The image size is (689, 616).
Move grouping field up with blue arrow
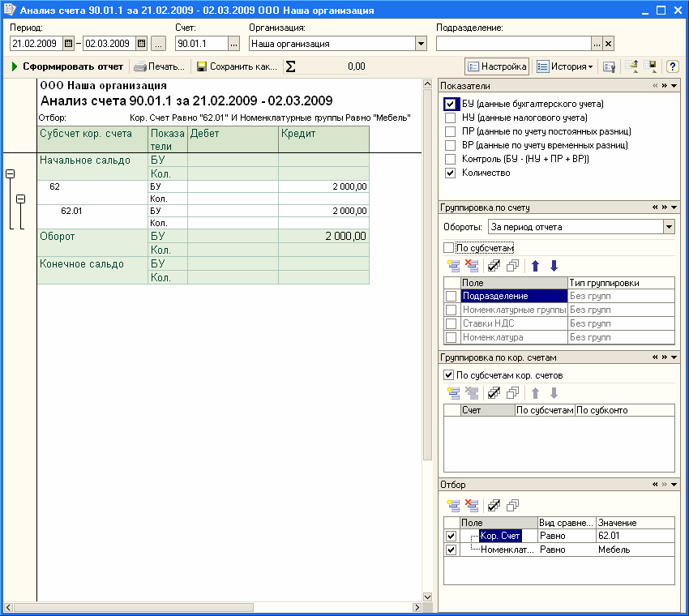click(535, 265)
